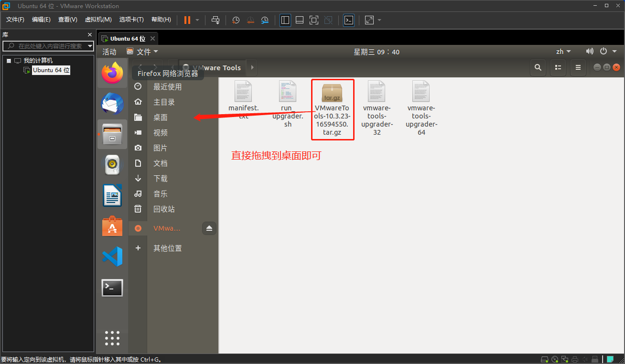625x364 pixels.
Task: Open Ubuntu Software from the dock
Action: [x=112, y=226]
